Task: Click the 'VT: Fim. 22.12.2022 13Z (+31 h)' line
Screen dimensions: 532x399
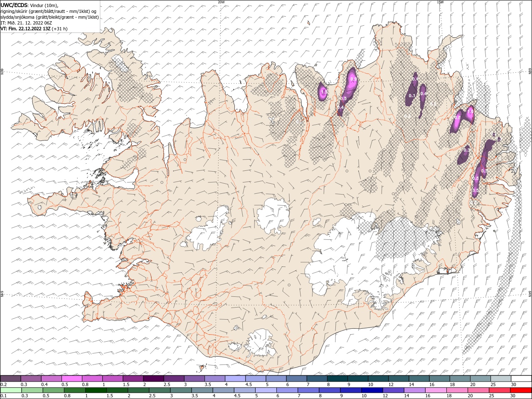Action: [x=34, y=29]
